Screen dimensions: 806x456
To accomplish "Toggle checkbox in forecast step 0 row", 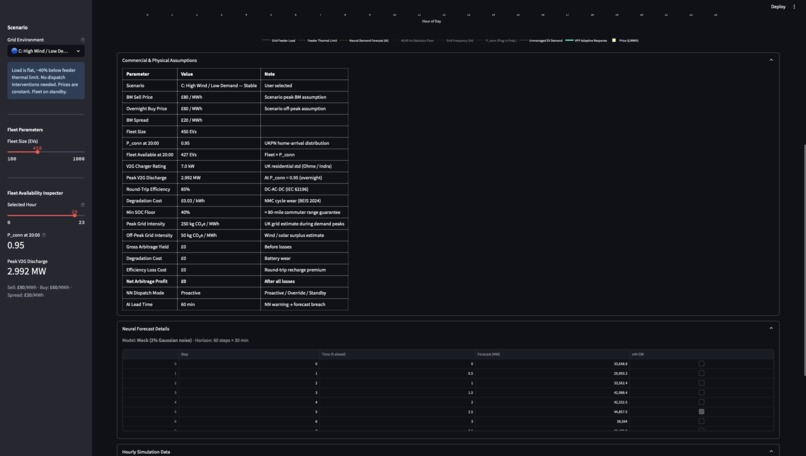I will pos(701,363).
